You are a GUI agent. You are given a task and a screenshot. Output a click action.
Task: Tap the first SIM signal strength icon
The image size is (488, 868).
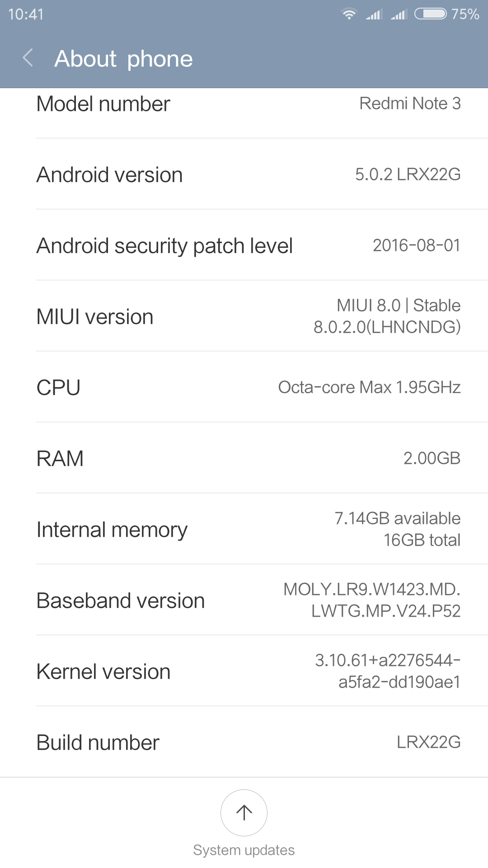click(374, 14)
